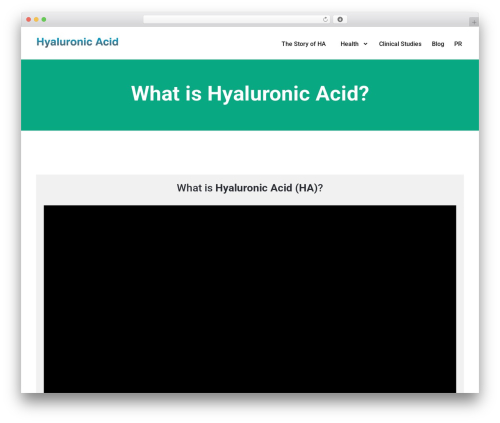Open the Blog page

tap(438, 44)
